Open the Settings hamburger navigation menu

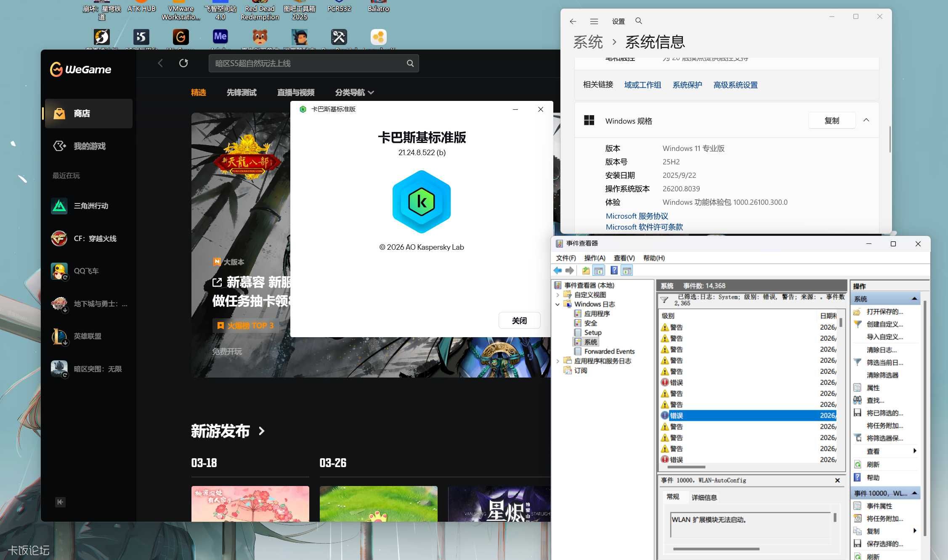594,21
